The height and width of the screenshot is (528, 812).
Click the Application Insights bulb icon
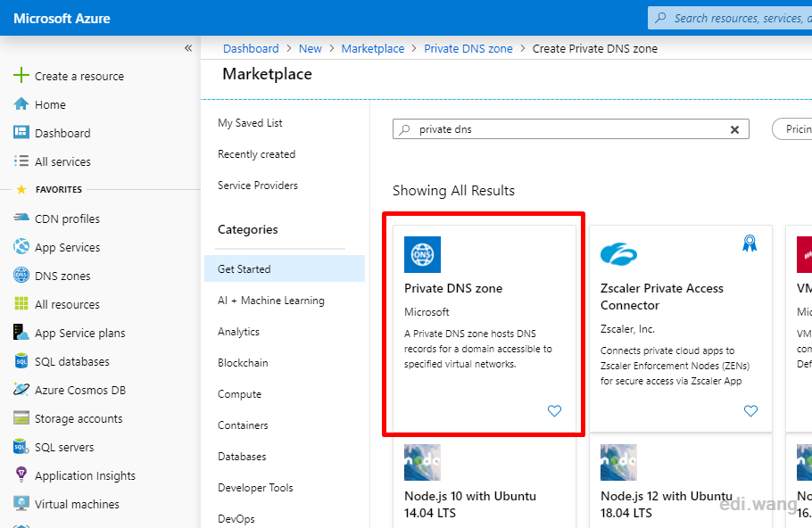pos(21,474)
